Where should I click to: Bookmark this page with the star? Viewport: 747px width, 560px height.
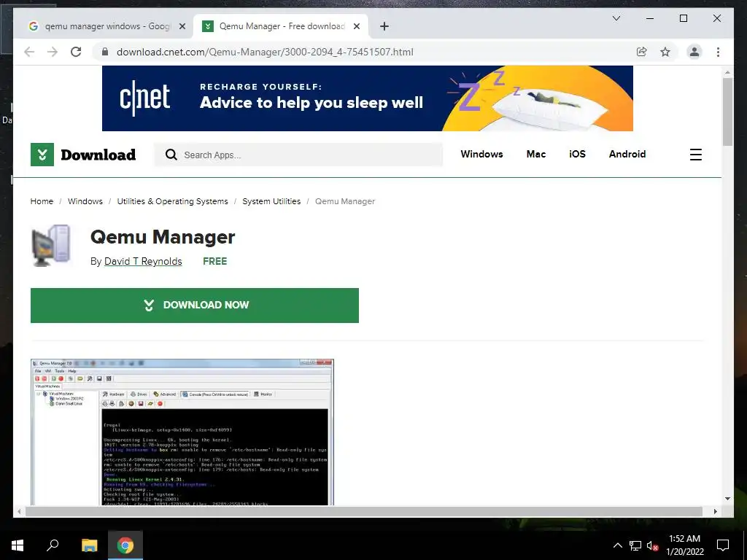pos(665,52)
